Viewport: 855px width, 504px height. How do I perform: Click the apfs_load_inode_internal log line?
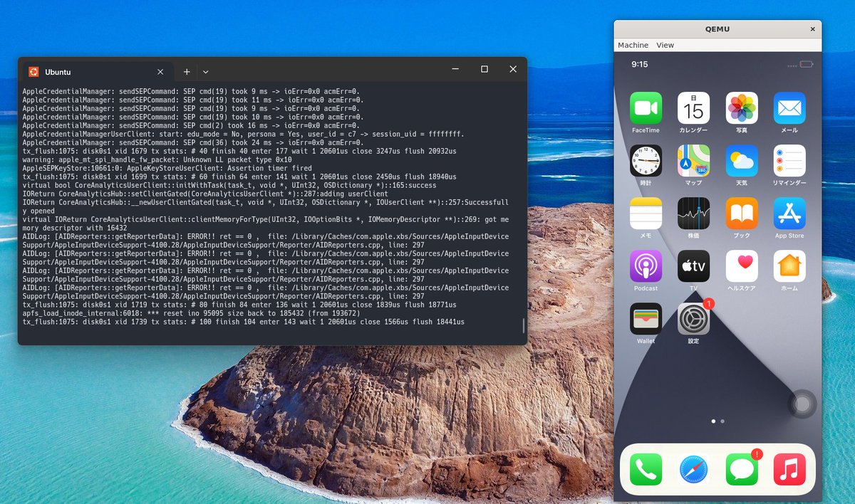[x=191, y=313]
